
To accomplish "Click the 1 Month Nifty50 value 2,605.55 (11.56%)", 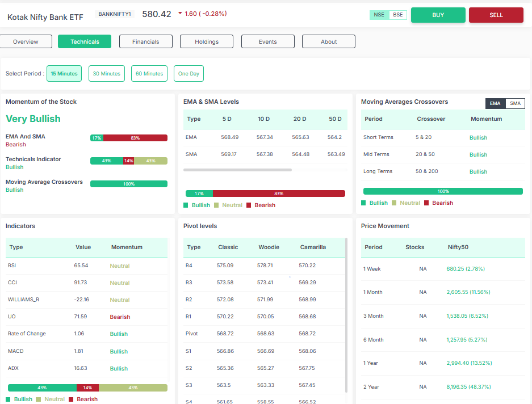I will pos(468,292).
